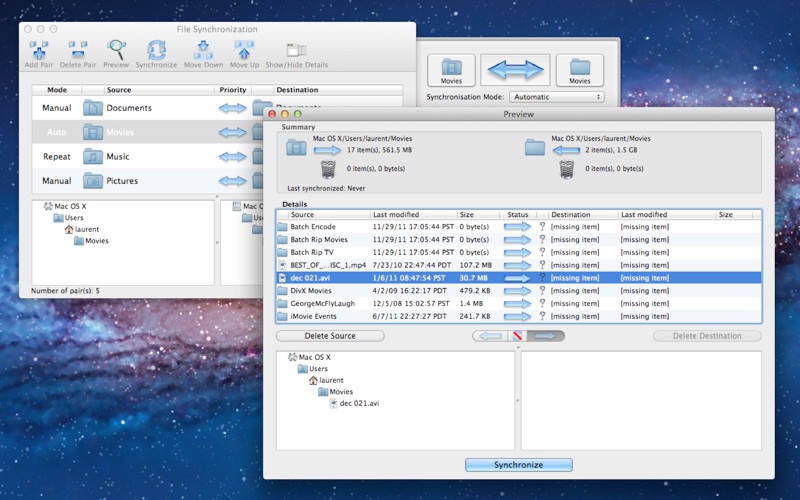Image resolution: width=800 pixels, height=500 pixels.
Task: Click the Move Up toolbar icon
Action: click(x=244, y=50)
